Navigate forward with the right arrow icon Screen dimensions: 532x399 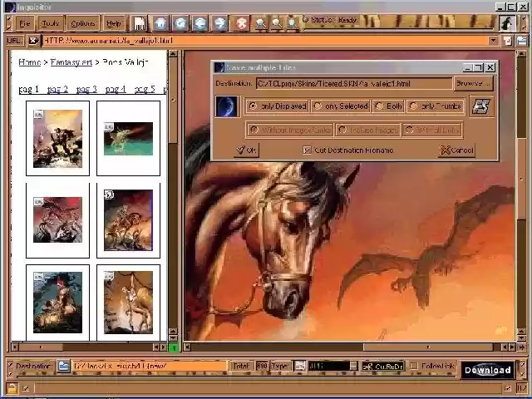(219, 23)
